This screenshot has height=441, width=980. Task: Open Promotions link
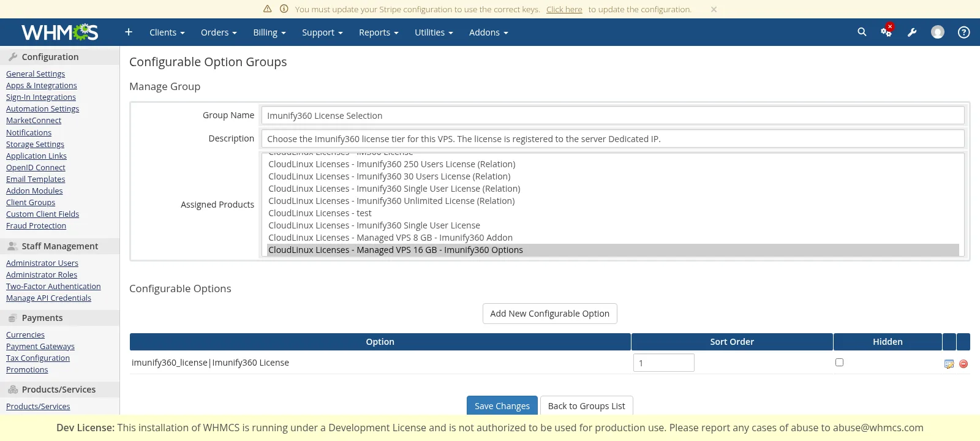pos(27,369)
